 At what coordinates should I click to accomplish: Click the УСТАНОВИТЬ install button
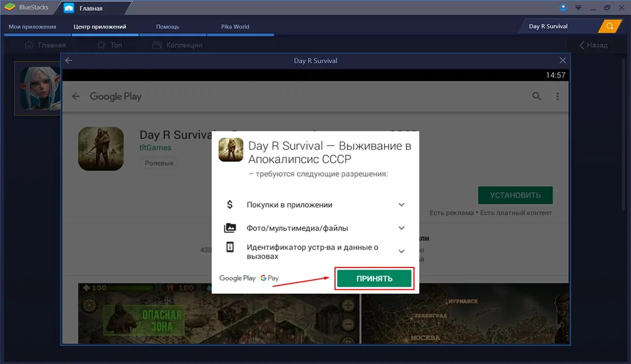pos(515,195)
